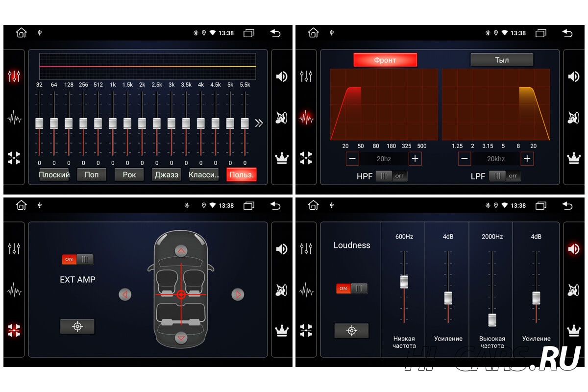The width and height of the screenshot is (588, 392).
Task: Switch to the Тыл tab
Action: [x=502, y=60]
